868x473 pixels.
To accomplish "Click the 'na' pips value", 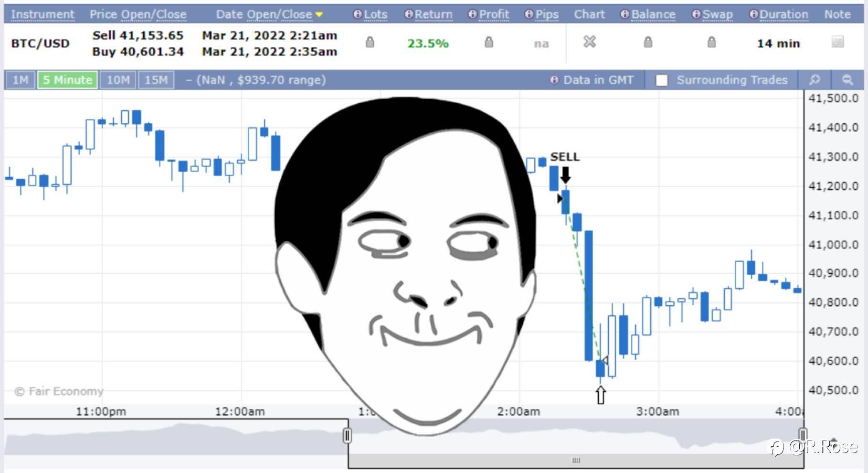I will click(541, 44).
